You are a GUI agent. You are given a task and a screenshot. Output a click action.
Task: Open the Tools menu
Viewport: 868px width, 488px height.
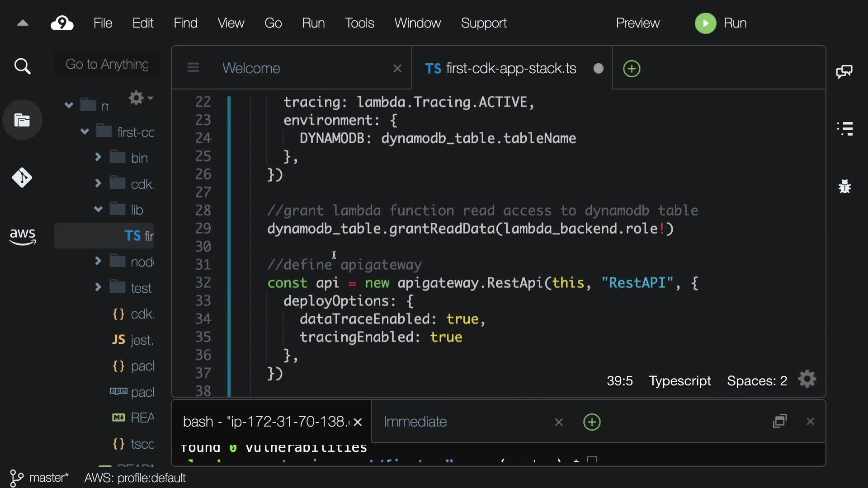tap(359, 23)
